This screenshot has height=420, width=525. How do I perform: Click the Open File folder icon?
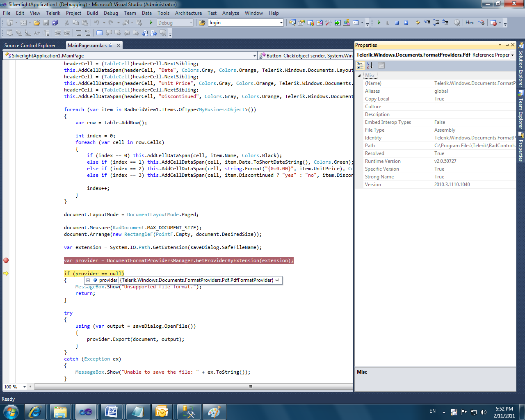click(x=37, y=23)
